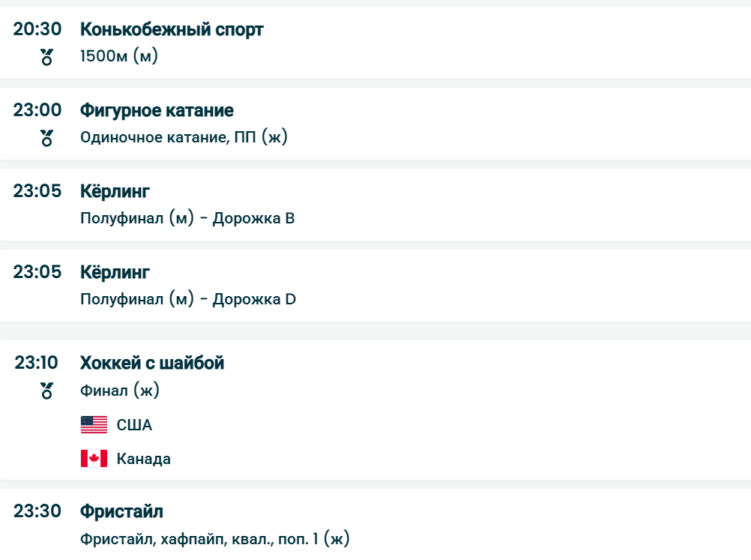Image resolution: width=751 pixels, height=560 pixels.
Task: Click medal icon under 23:10 hockey final
Action: click(46, 391)
